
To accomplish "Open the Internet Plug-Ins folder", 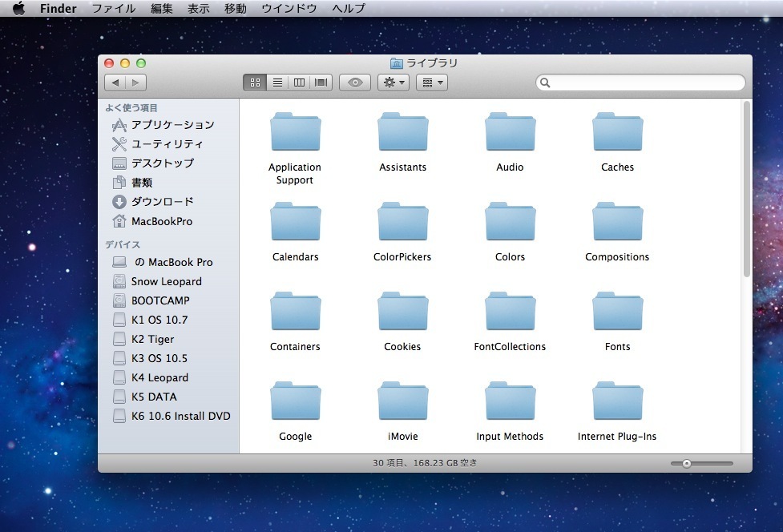I will (617, 402).
